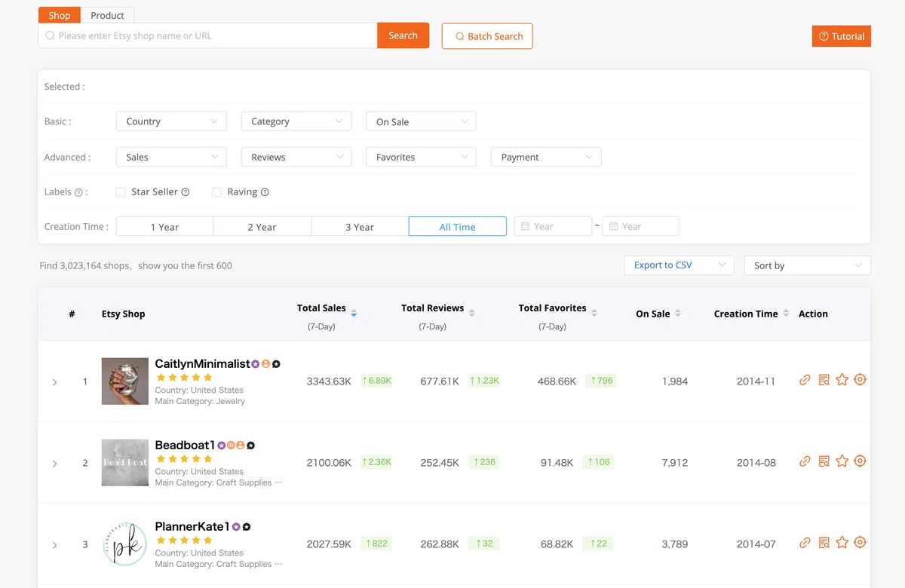Open shop detail analysis icon for Beadboat1
The height and width of the screenshot is (588, 905).
(824, 461)
